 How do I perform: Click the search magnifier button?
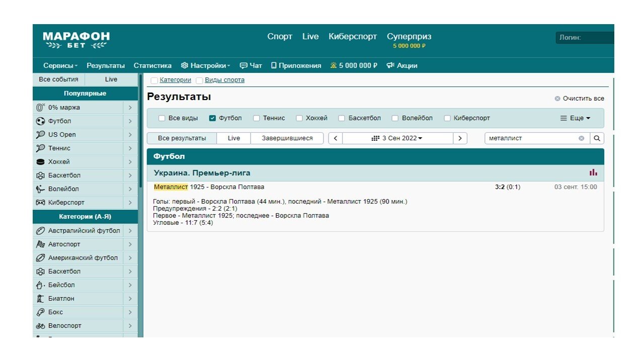coord(597,138)
